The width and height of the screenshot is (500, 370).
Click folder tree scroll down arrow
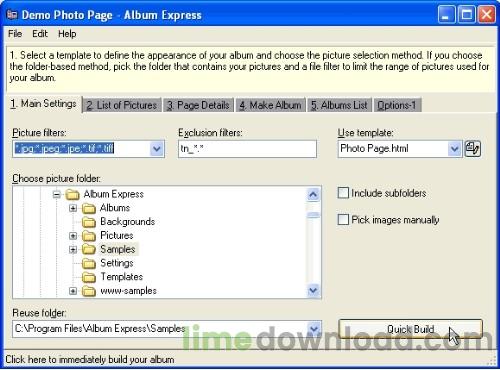[313, 290]
